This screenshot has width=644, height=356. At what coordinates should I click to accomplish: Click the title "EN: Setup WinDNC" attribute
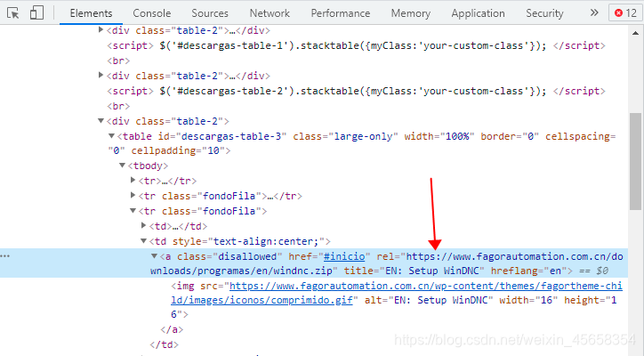(414, 271)
